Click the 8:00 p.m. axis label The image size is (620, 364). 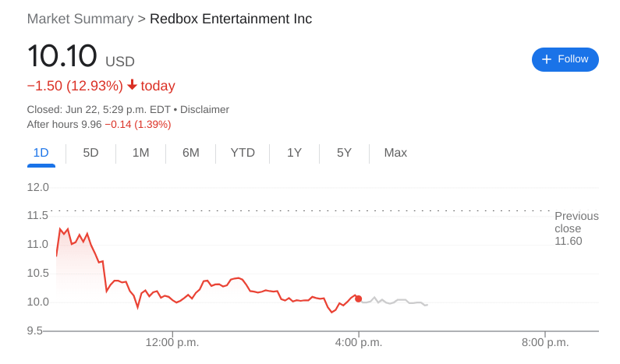545,342
